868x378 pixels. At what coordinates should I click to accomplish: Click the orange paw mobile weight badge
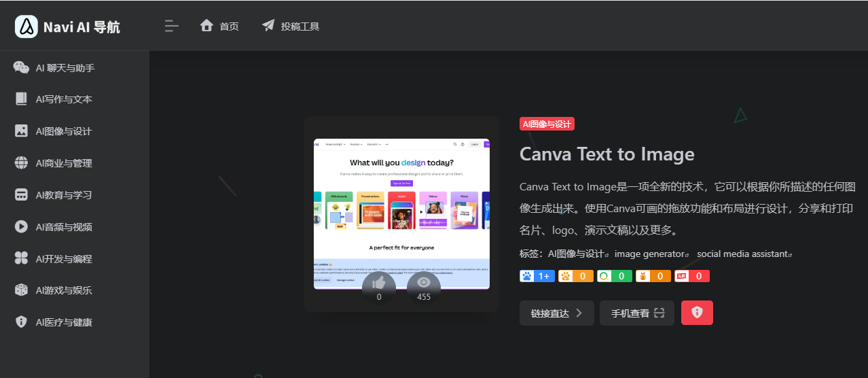pyautogui.click(x=576, y=276)
